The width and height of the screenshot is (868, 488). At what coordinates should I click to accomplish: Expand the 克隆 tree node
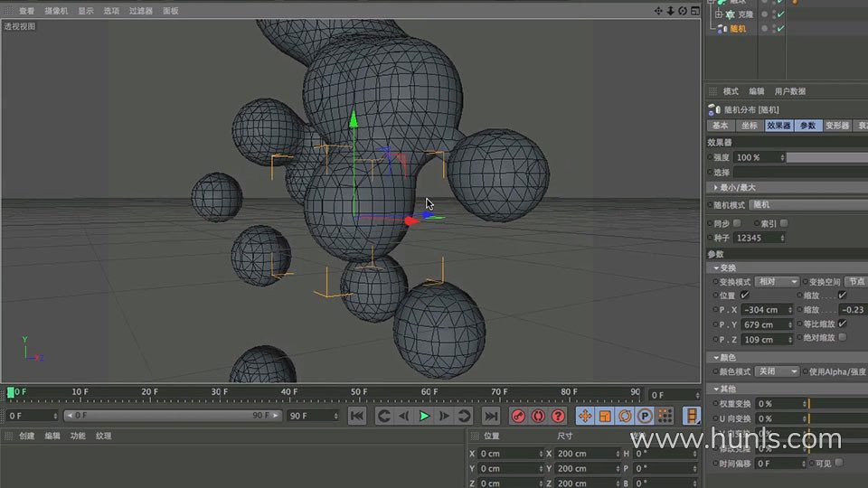coord(718,14)
